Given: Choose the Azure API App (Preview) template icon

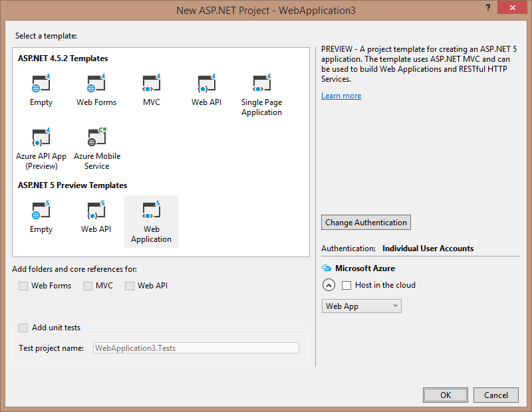Looking at the screenshot, I should coord(41,137).
